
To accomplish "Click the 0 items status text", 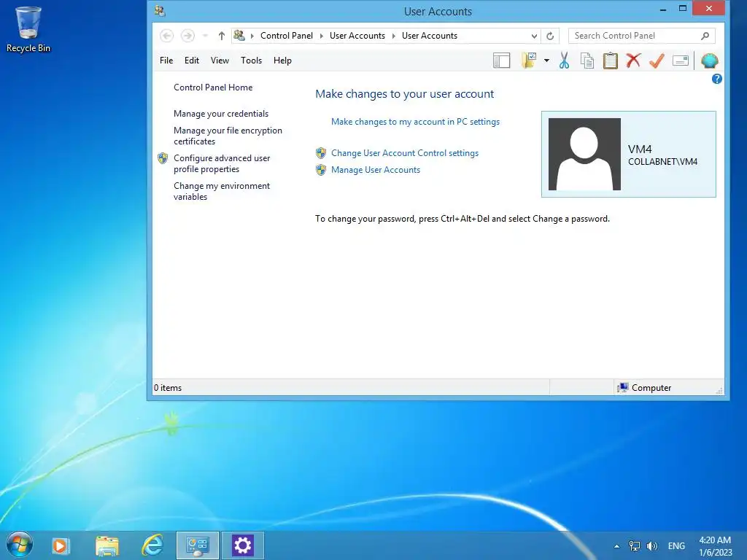I will pos(168,388).
